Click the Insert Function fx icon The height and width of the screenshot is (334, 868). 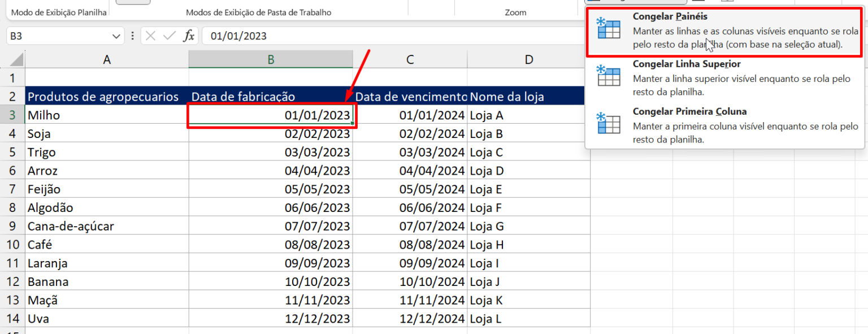click(189, 35)
